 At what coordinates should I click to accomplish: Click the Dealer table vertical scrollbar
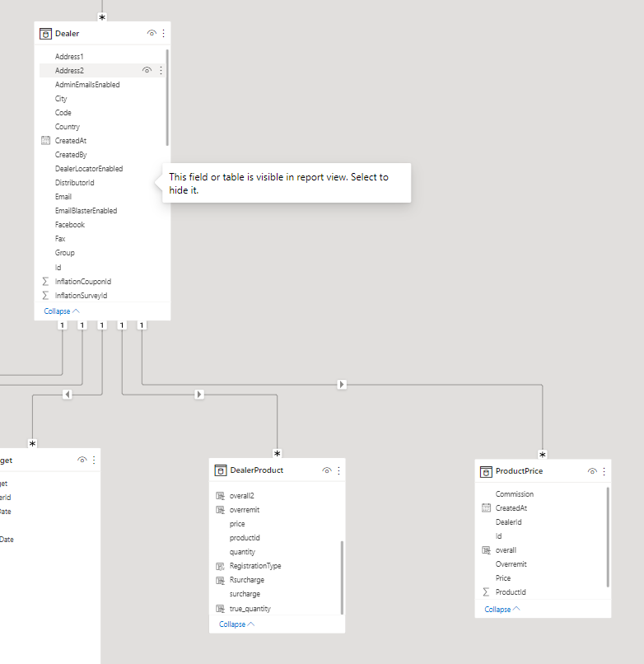pyautogui.click(x=167, y=97)
